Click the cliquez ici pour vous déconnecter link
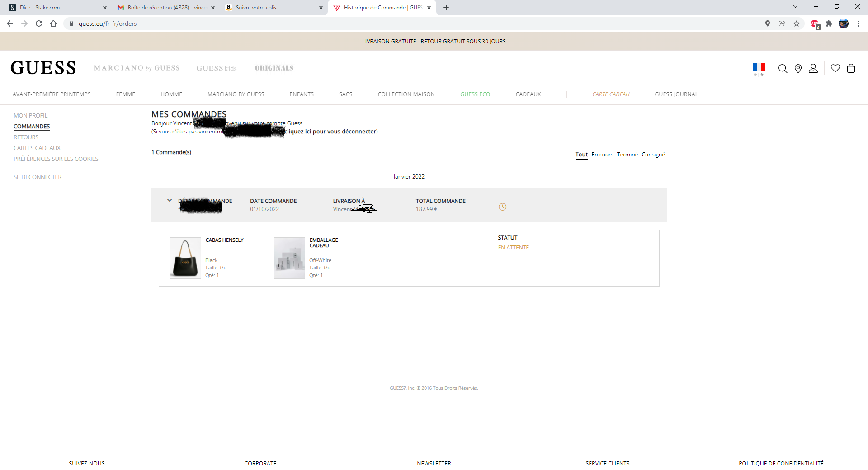The height and width of the screenshot is (470, 868). point(330,132)
